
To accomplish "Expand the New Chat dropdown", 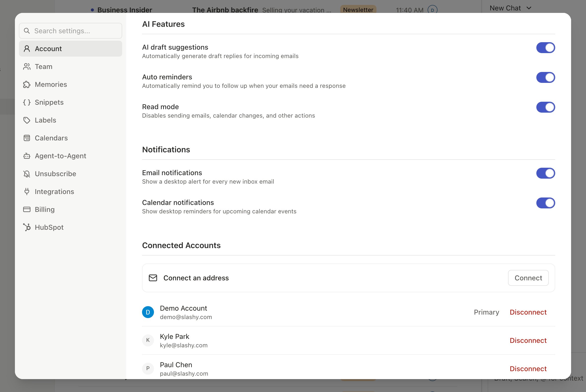I will 511,8.
